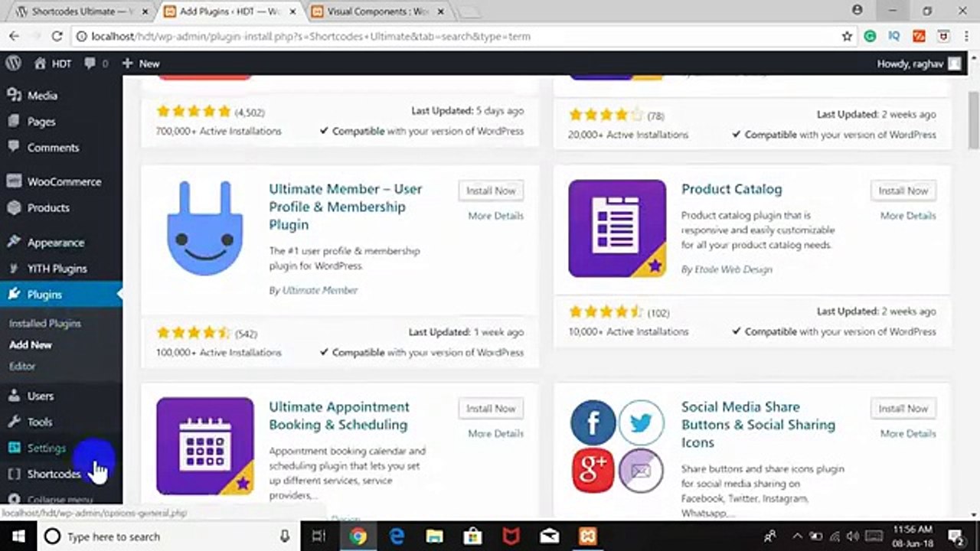Open Microsoft Edge from the taskbar

coord(396,536)
